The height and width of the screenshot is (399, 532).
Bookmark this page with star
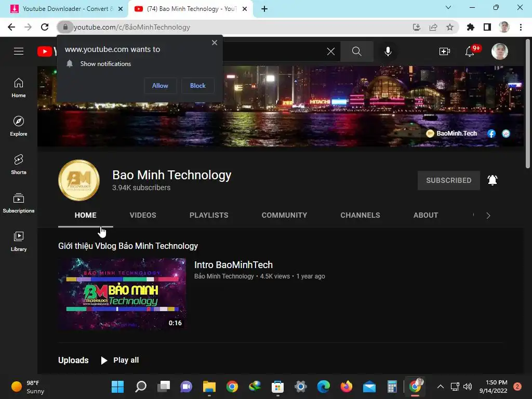click(x=449, y=27)
